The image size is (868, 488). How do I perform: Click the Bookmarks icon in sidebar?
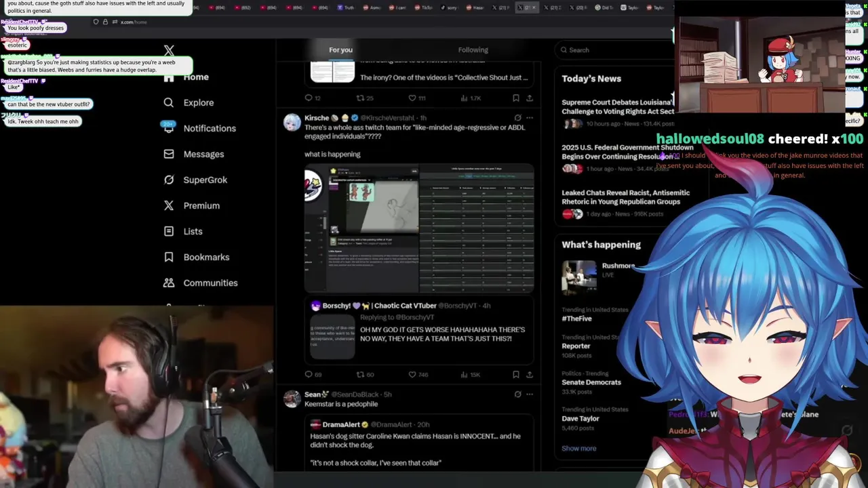point(169,257)
